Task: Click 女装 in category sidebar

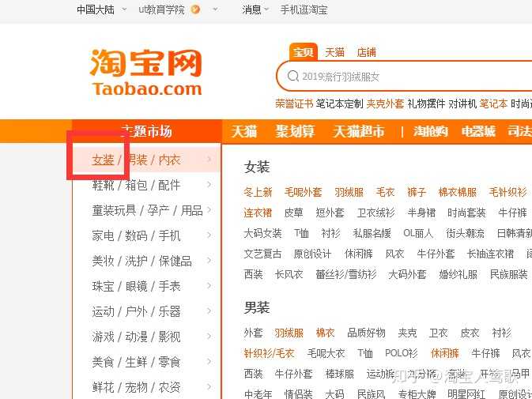Action: tap(103, 160)
